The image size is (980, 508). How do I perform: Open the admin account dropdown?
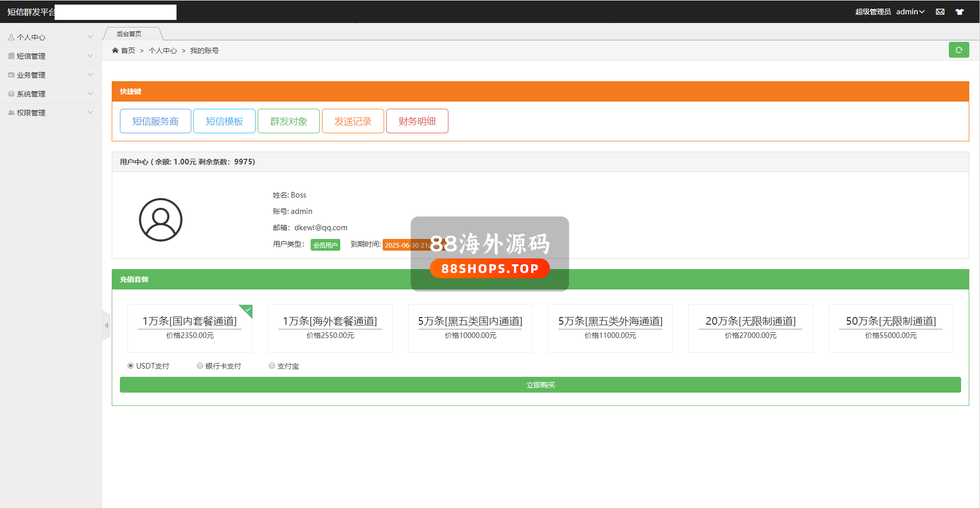tap(910, 12)
